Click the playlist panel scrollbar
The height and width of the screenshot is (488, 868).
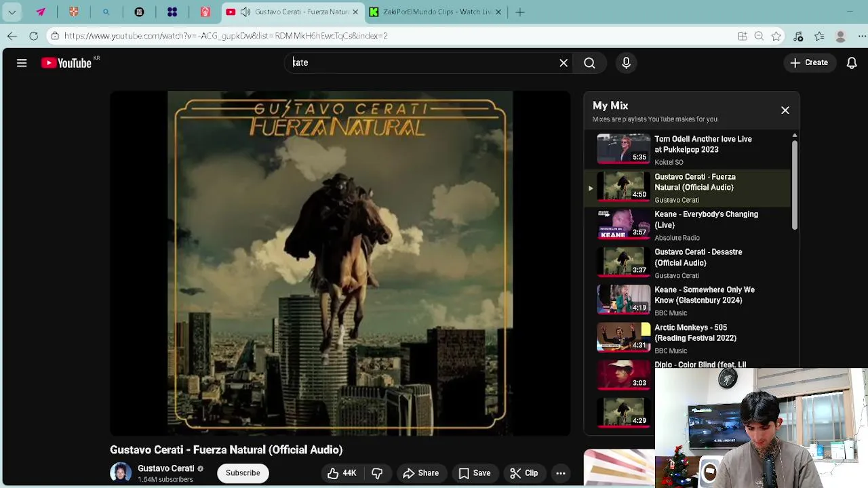[795, 186]
